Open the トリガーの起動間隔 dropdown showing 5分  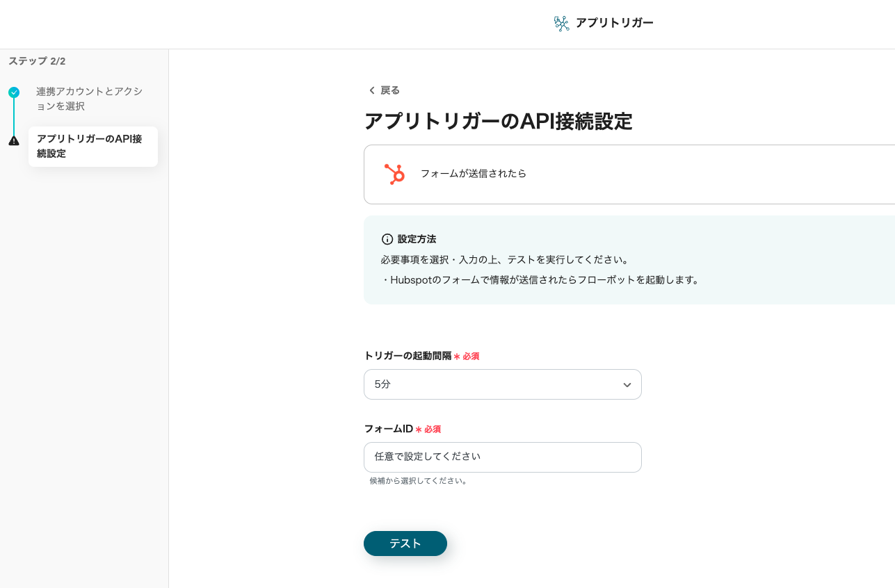click(501, 384)
